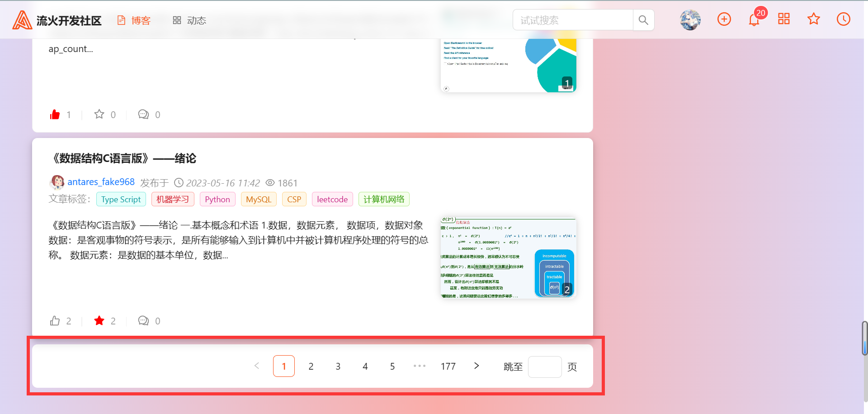The height and width of the screenshot is (414, 868).
Task: Click the ap_count... excerpt text
Action: 71,49
